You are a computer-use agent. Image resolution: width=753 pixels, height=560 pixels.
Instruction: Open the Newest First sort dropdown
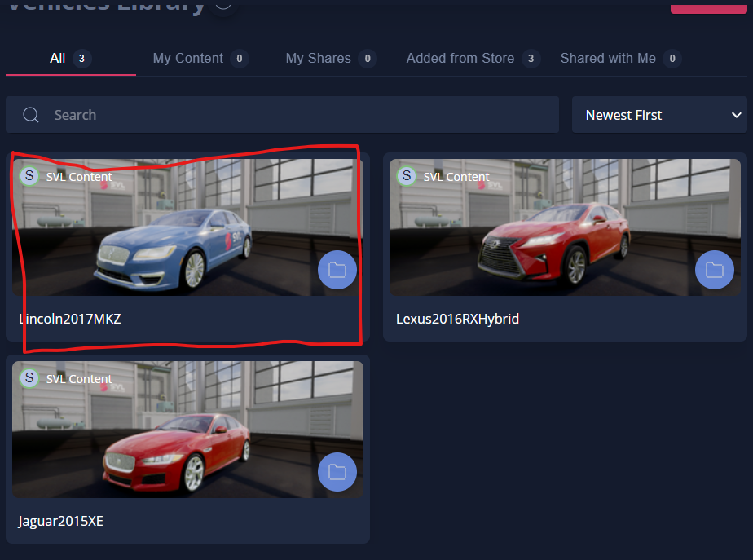tap(659, 115)
